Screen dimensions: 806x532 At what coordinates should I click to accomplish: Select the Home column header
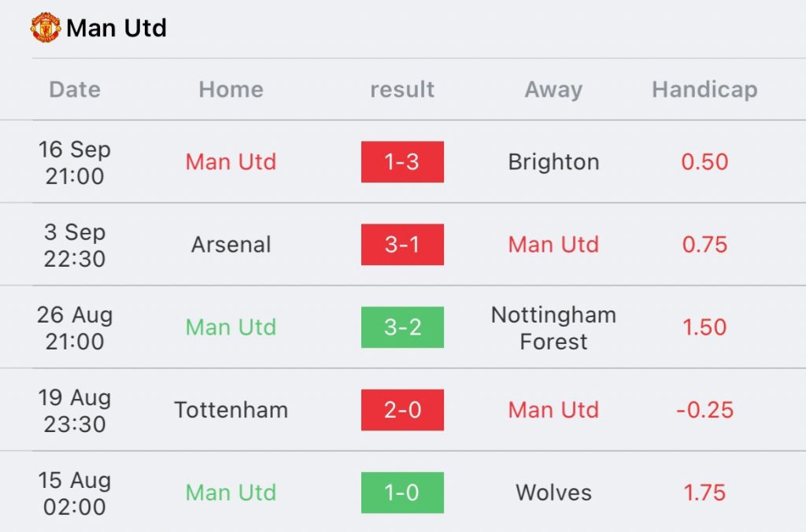[x=231, y=90]
